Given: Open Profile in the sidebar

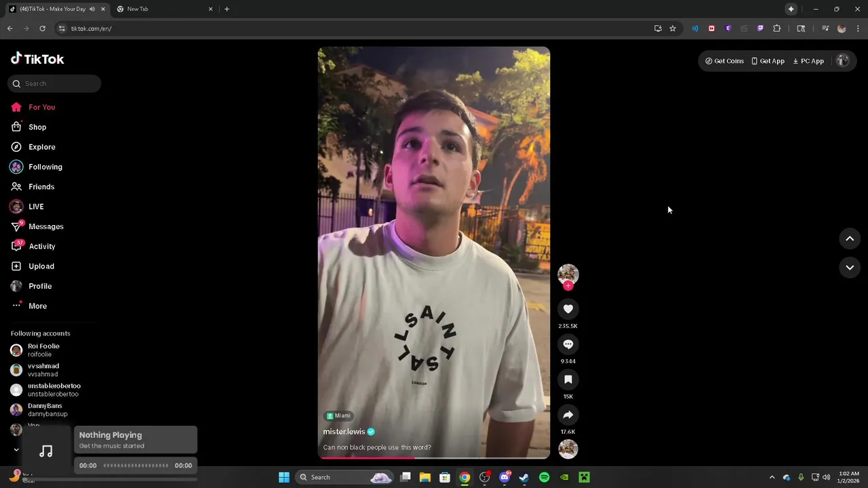Looking at the screenshot, I should [31, 286].
